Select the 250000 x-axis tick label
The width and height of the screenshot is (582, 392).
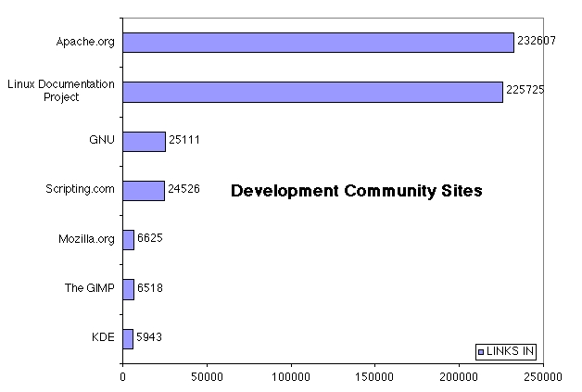click(542, 377)
